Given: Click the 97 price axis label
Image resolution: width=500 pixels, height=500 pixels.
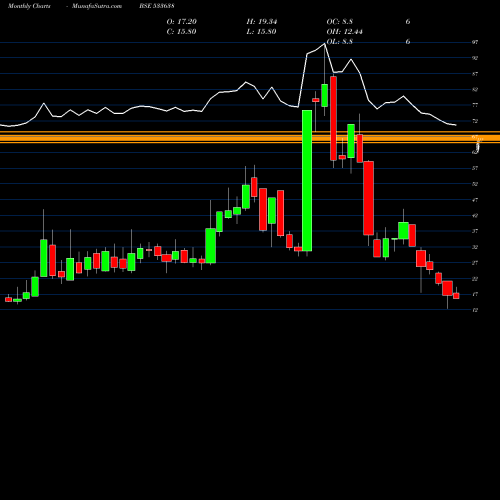Looking at the screenshot, I should click(475, 42).
